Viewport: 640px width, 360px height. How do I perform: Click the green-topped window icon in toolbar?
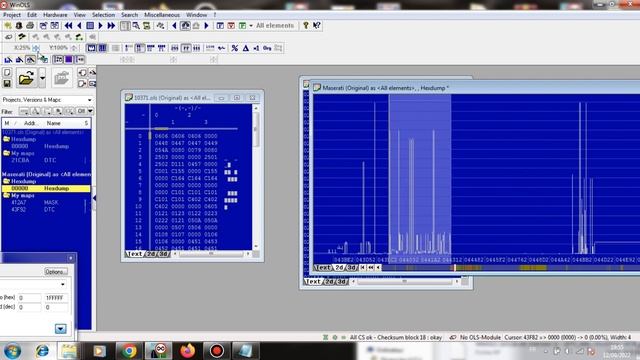tap(242, 25)
